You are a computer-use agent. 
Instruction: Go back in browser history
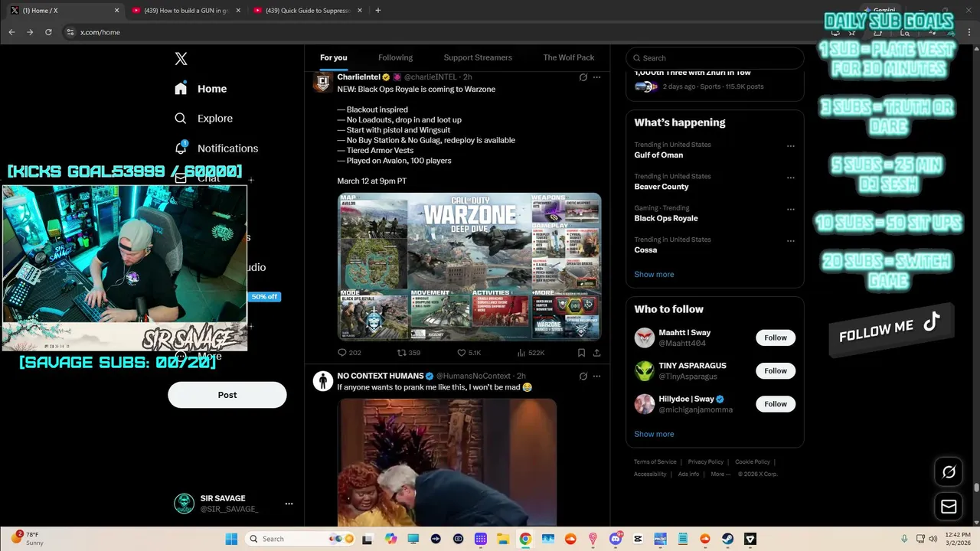coord(11,32)
